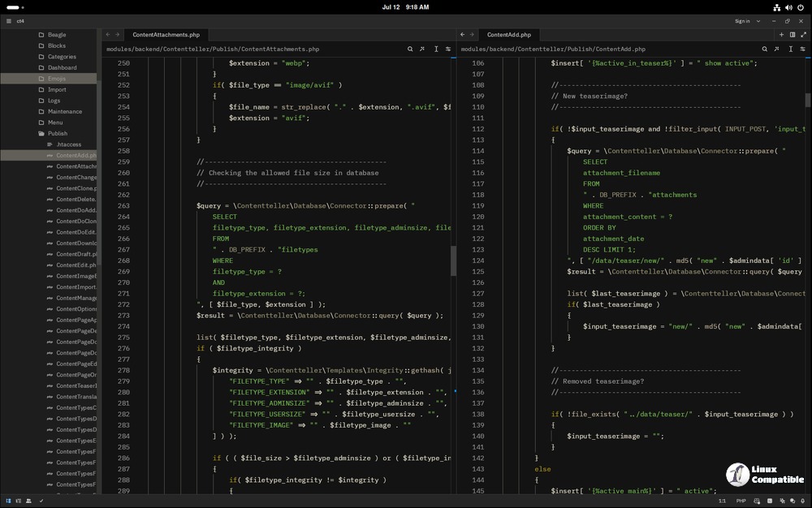Select the ContentAdd.php tab
The width and height of the screenshot is (812, 508).
click(508, 35)
